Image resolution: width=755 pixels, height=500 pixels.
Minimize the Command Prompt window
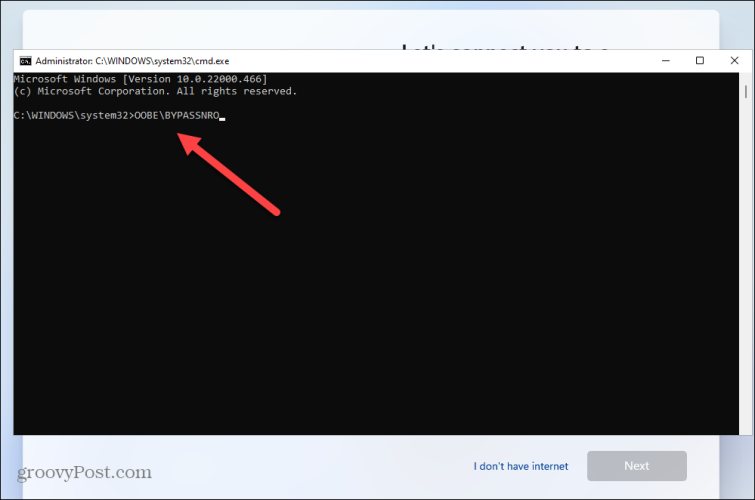coord(665,61)
